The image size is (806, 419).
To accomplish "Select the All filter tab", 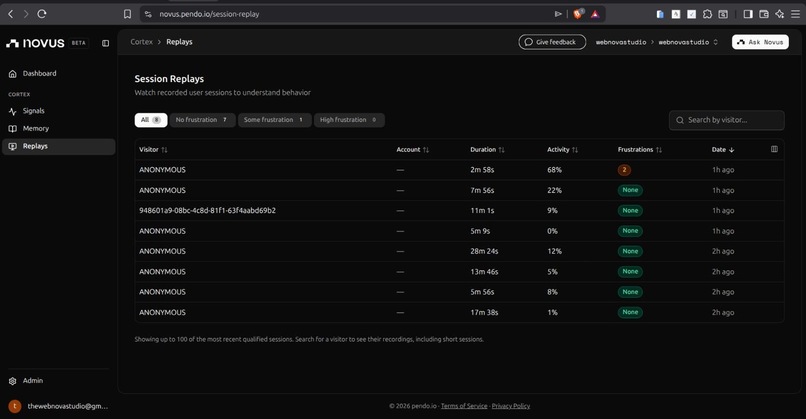I will [151, 120].
